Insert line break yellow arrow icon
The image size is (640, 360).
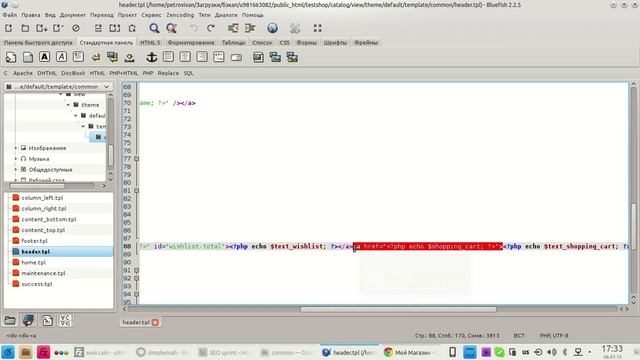[96, 58]
